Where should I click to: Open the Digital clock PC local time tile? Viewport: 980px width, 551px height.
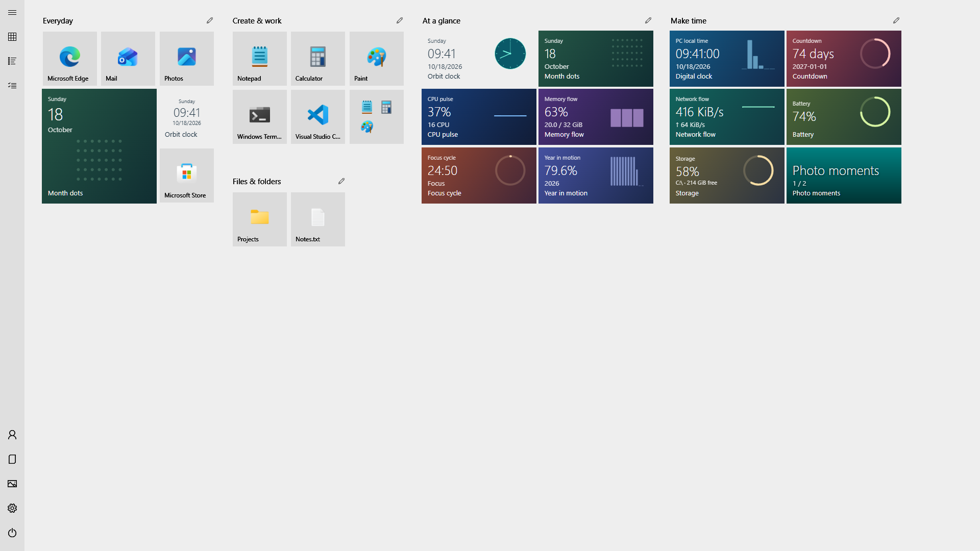point(727,59)
